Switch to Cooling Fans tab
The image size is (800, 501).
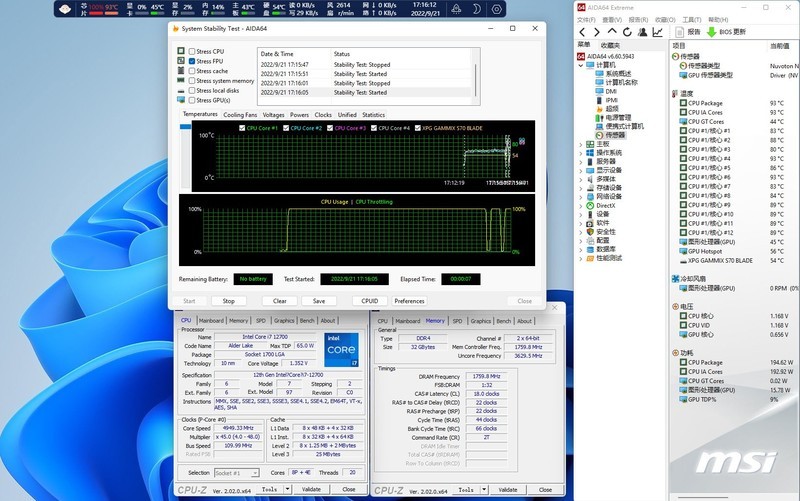coord(240,115)
